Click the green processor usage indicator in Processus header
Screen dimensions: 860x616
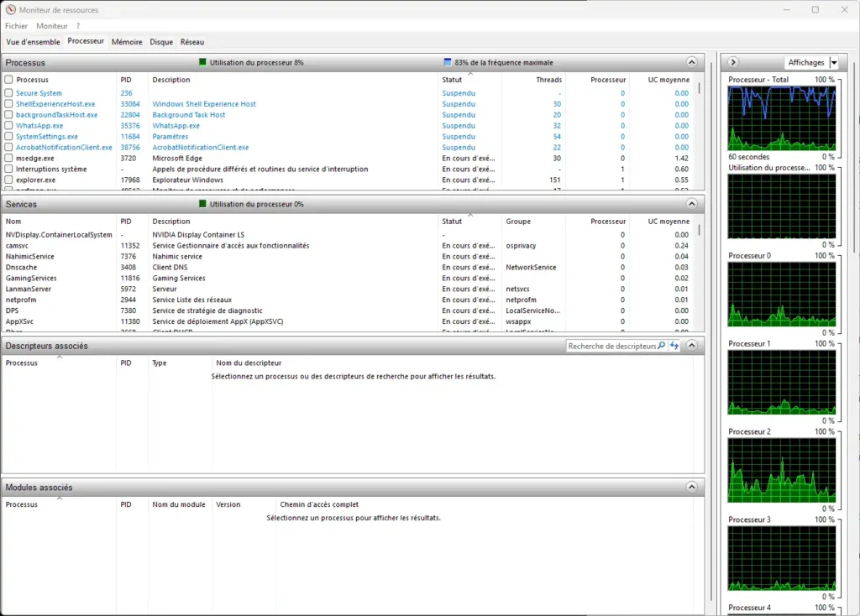pos(202,62)
